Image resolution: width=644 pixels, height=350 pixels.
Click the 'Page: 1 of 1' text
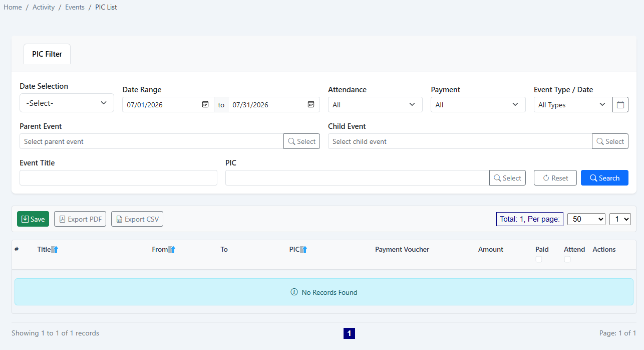(x=618, y=333)
